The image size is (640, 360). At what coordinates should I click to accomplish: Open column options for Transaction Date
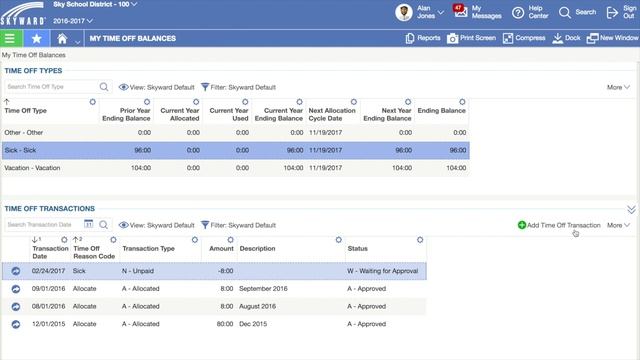pos(64,240)
